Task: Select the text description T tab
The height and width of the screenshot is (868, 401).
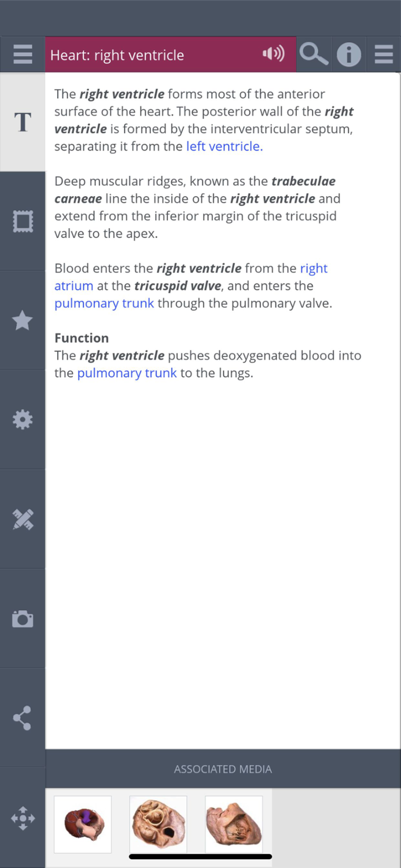Action: coord(23,122)
